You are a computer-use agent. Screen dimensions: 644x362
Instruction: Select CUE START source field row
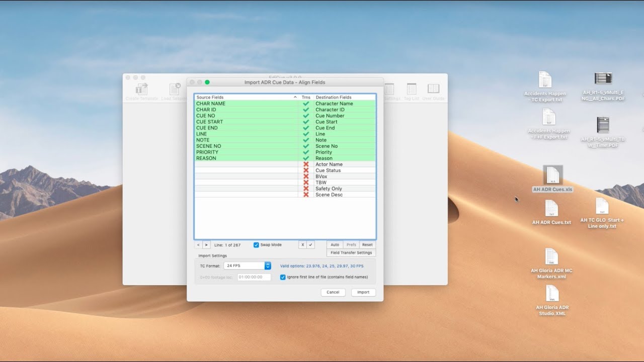point(247,122)
